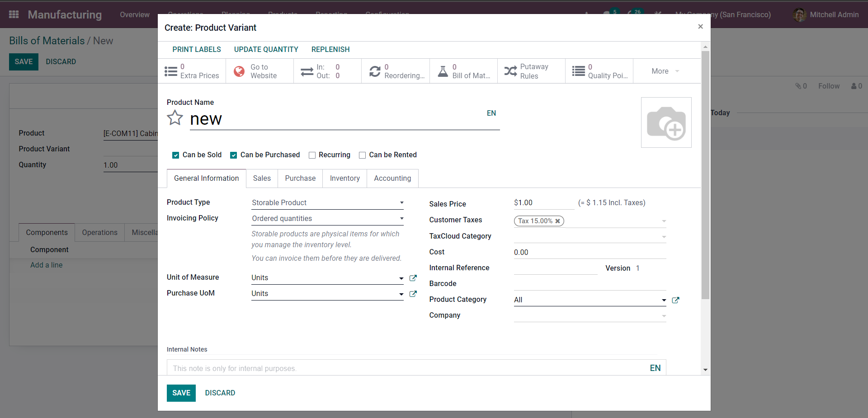868x418 pixels.
Task: Expand the More smart buttons menu
Action: click(x=665, y=71)
